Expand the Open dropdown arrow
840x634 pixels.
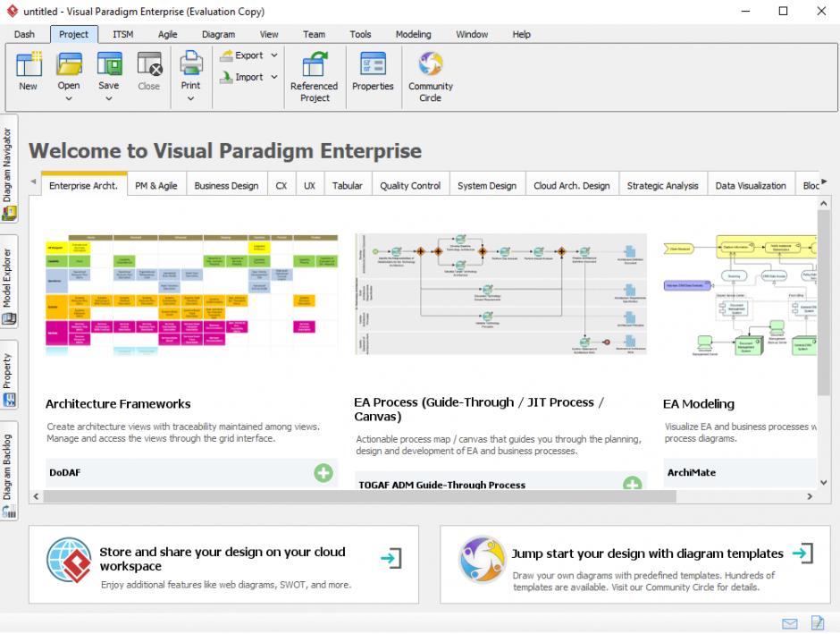pyautogui.click(x=69, y=98)
